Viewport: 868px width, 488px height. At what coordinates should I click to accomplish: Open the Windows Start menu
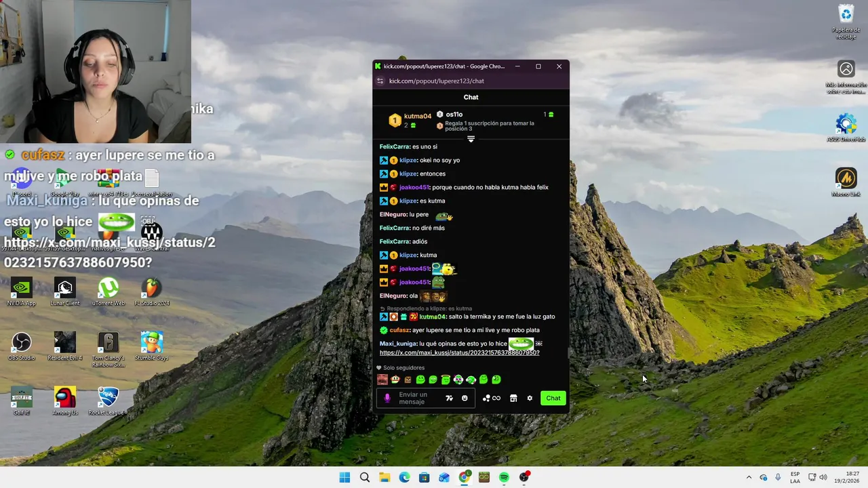[344, 477]
